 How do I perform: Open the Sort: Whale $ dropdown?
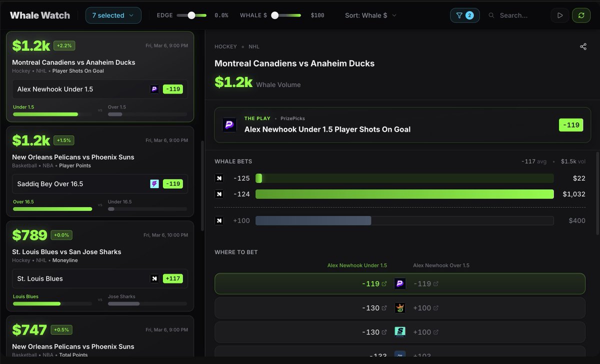coord(370,15)
